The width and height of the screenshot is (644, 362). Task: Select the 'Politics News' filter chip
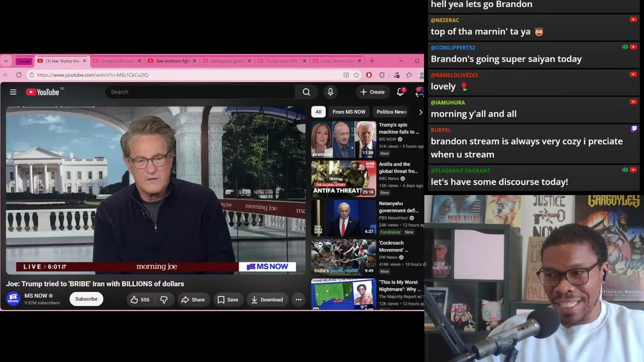pos(391,112)
